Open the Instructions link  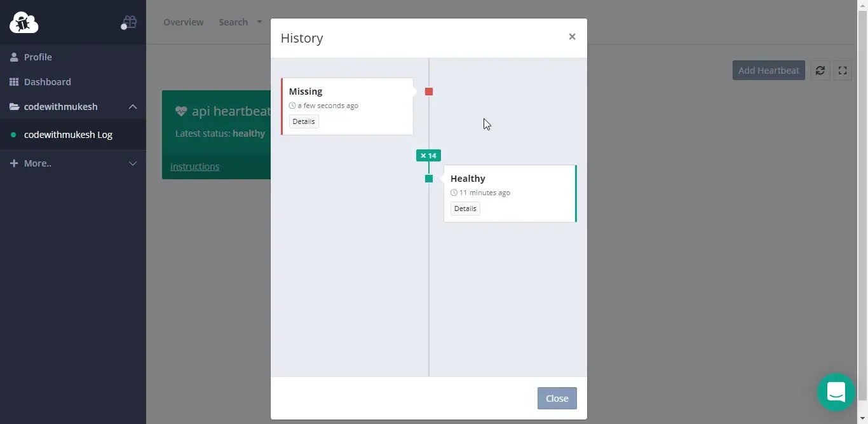(194, 167)
